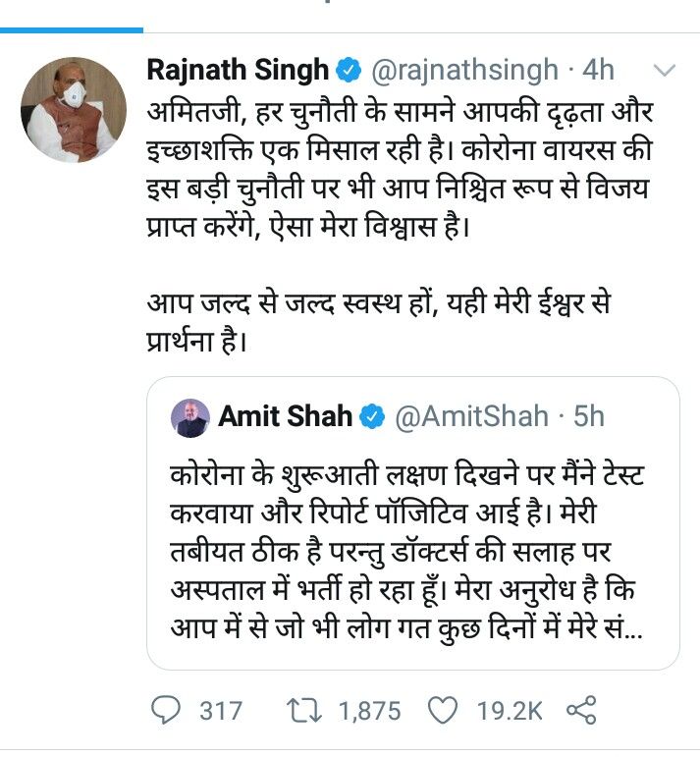Viewport: 700px width, 757px height.
Task: Like the tweet with the heart icon
Action: 445,711
